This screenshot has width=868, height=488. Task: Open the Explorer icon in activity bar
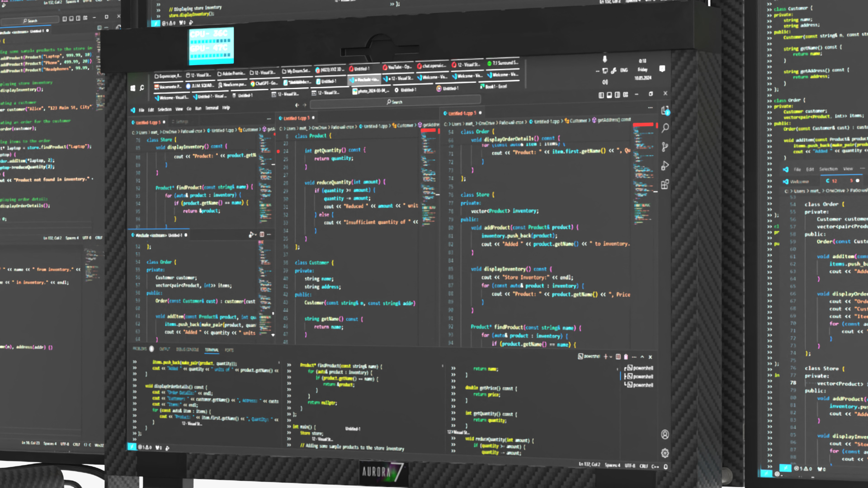click(x=665, y=110)
